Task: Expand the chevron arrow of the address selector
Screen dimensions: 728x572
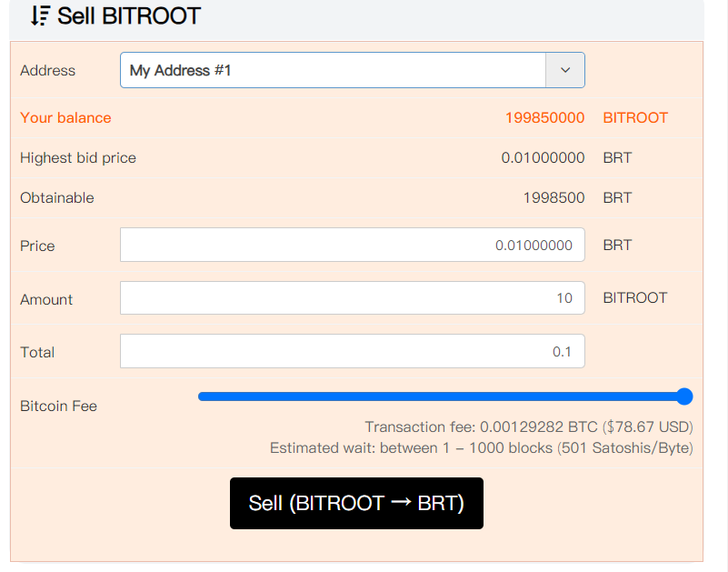Action: pos(564,70)
